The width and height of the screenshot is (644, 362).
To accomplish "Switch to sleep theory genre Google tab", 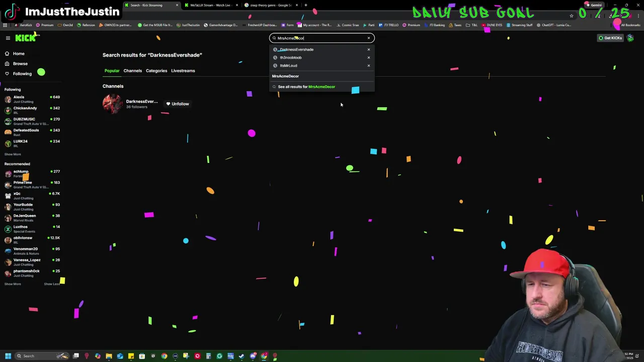I will (271, 5).
